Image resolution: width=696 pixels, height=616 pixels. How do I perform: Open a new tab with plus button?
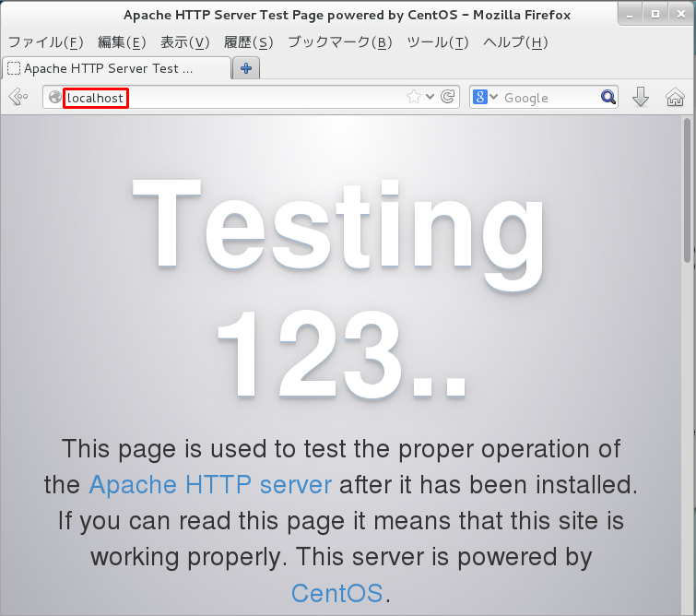[246, 68]
